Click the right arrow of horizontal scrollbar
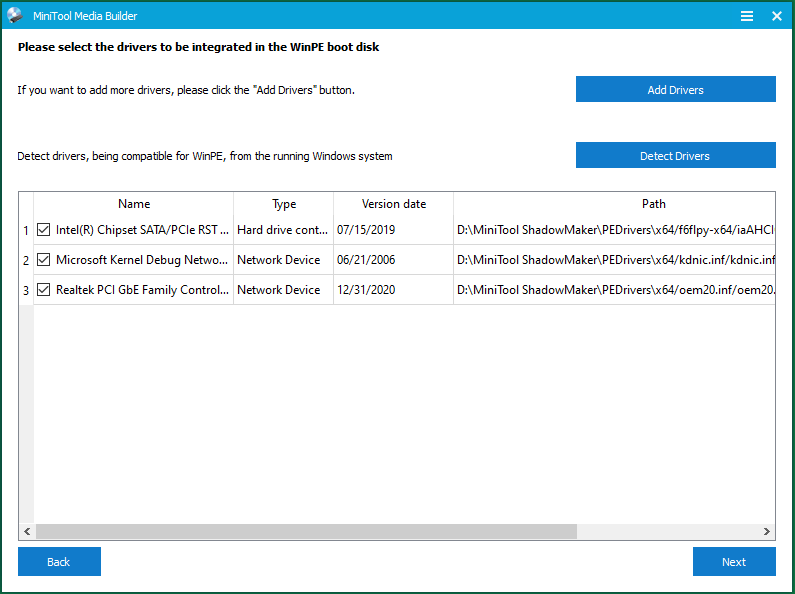The height and width of the screenshot is (594, 795). [767, 532]
